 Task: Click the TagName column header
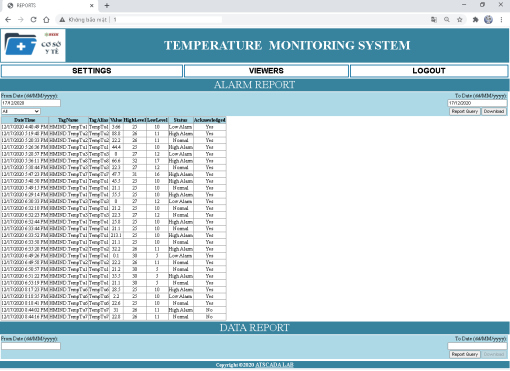68,120
